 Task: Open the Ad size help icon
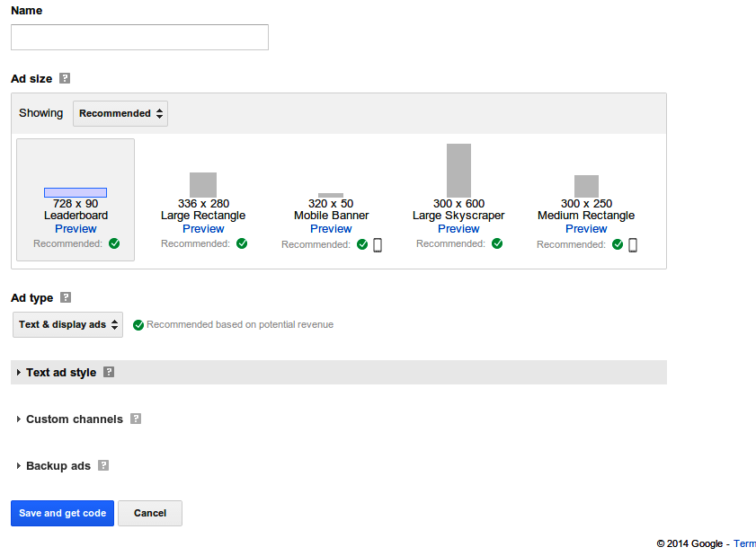65,78
